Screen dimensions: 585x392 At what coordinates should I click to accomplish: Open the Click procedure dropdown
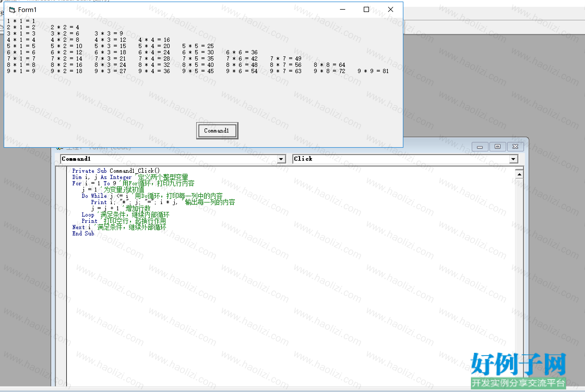pos(513,159)
